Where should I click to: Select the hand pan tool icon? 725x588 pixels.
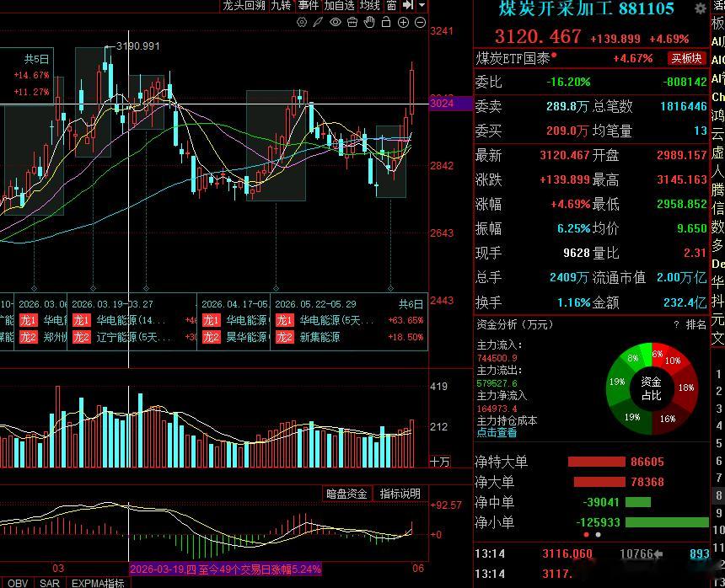pyautogui.click(x=369, y=22)
